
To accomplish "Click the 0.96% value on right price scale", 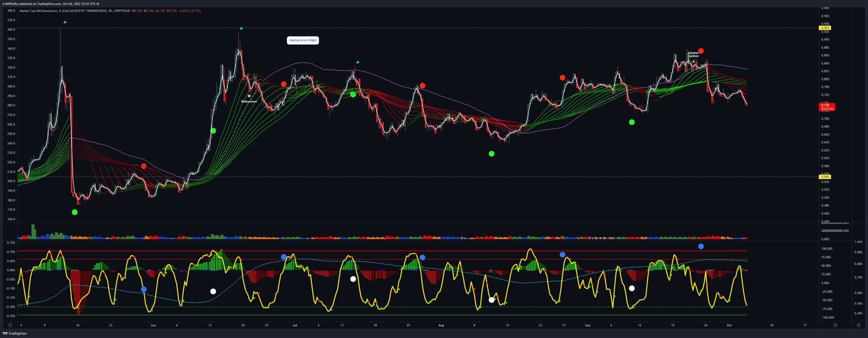I will (x=825, y=16).
